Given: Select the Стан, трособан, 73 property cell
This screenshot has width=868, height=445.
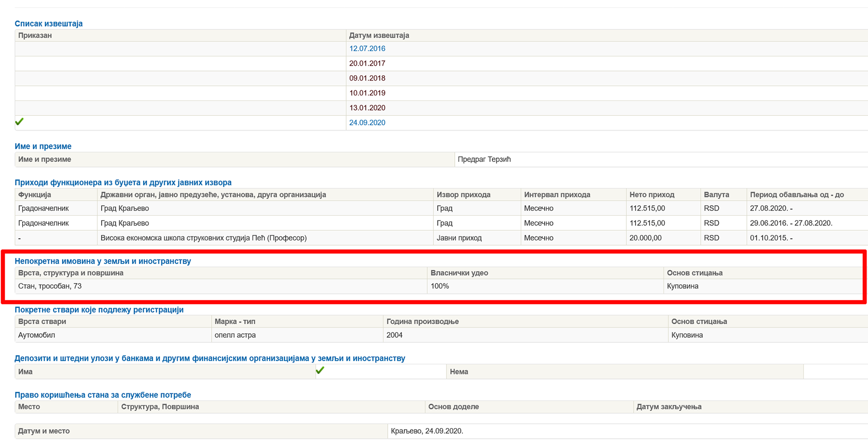Looking at the screenshot, I should (x=50, y=286).
